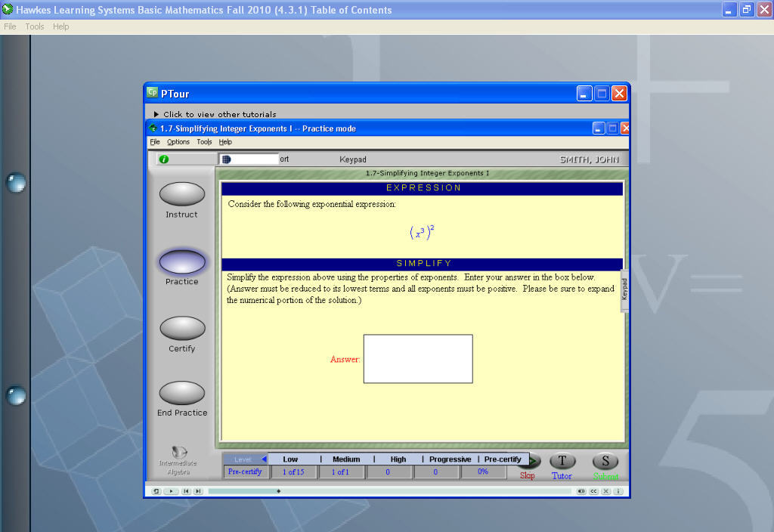Click the '1 of 1' Medium value
Viewport: 774px width, 532px height.
pos(340,472)
